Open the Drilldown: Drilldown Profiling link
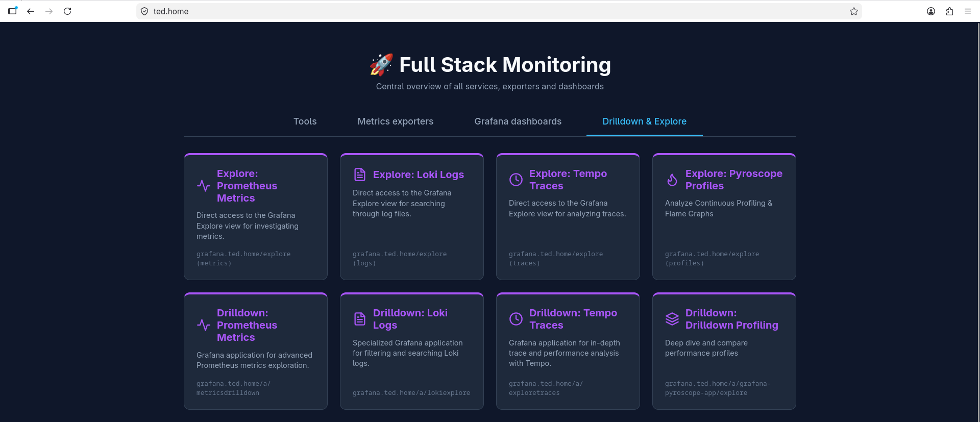980x422 pixels. pyautogui.click(x=732, y=319)
